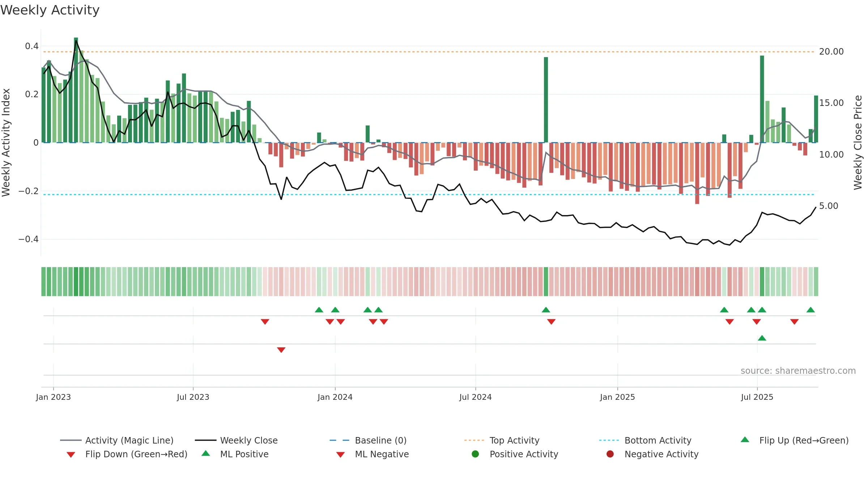868x488 pixels.
Task: Click the source: sharemaestro.com text
Action: click(x=798, y=371)
